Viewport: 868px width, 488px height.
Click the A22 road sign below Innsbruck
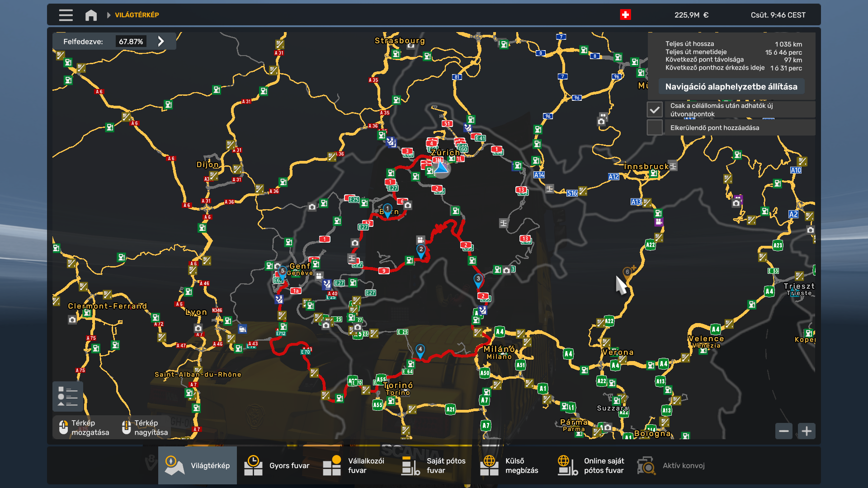point(650,245)
